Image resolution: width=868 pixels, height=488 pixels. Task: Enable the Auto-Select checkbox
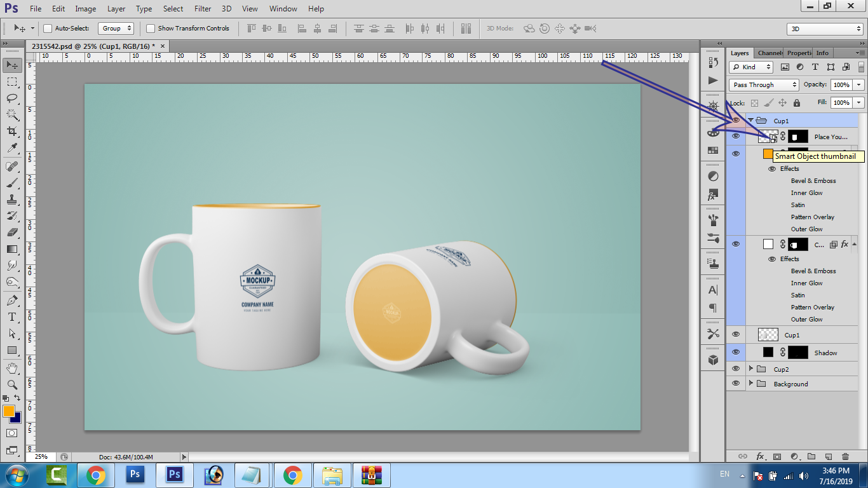[48, 28]
